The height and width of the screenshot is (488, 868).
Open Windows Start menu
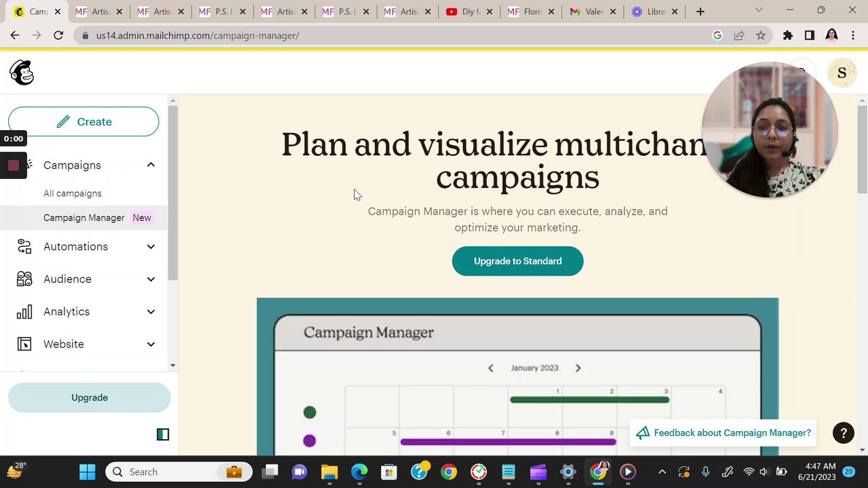[x=87, y=472]
